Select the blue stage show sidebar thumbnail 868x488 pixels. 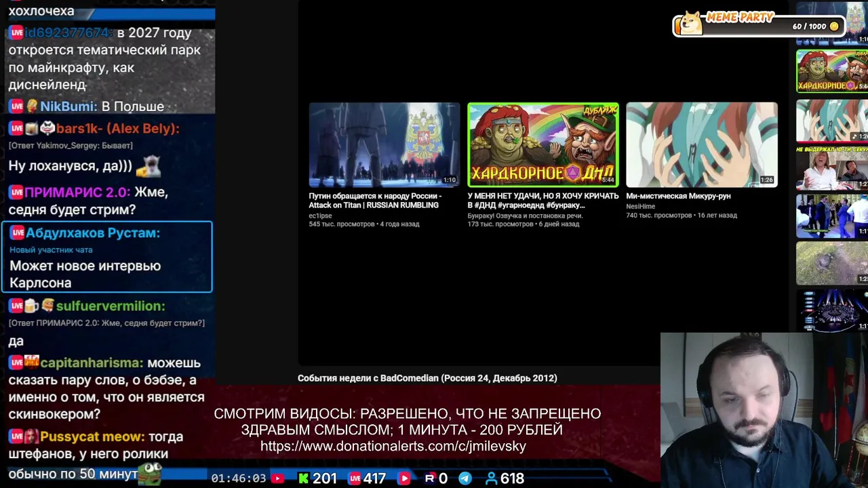pyautogui.click(x=831, y=311)
